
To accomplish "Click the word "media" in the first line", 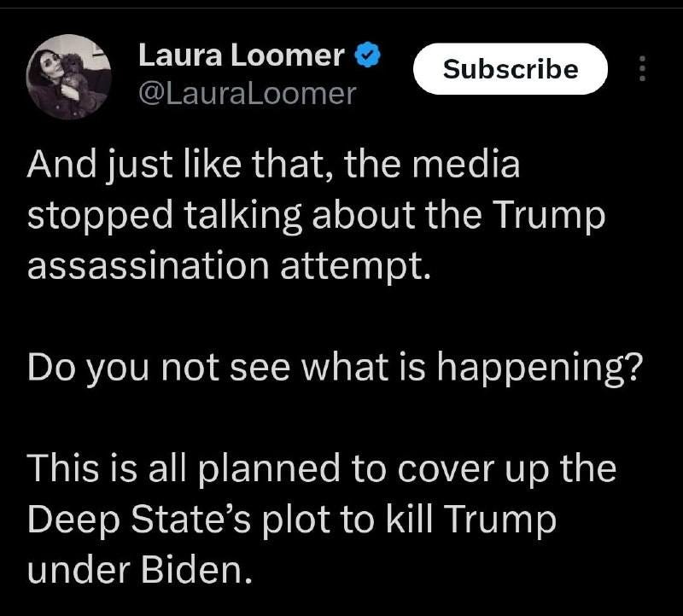I will pos(466,164).
